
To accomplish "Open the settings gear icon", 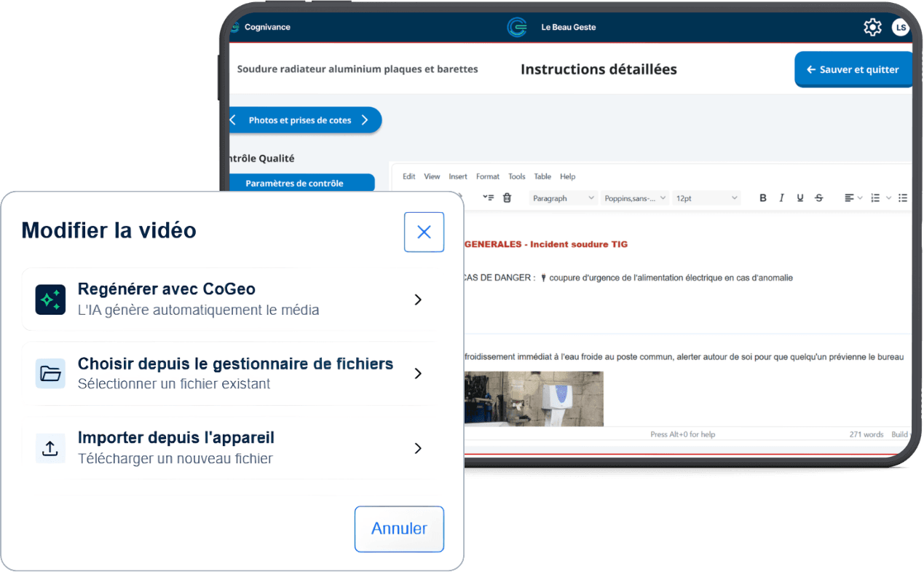I will (x=872, y=28).
